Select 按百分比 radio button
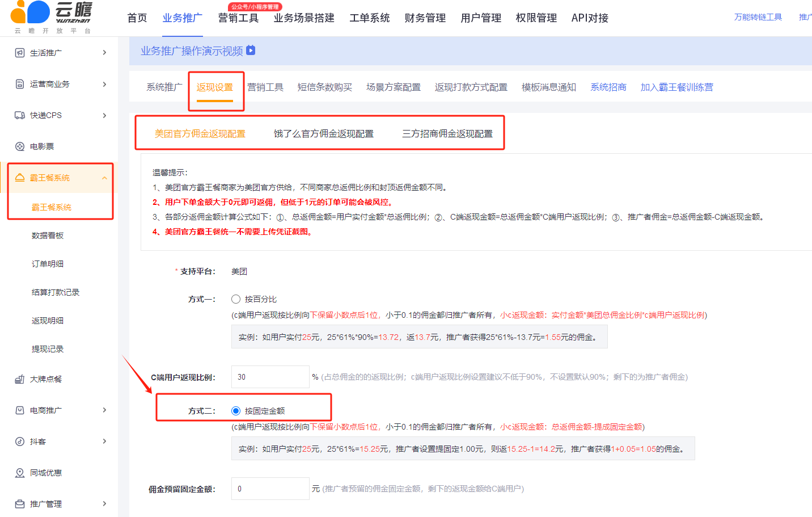 tap(236, 299)
